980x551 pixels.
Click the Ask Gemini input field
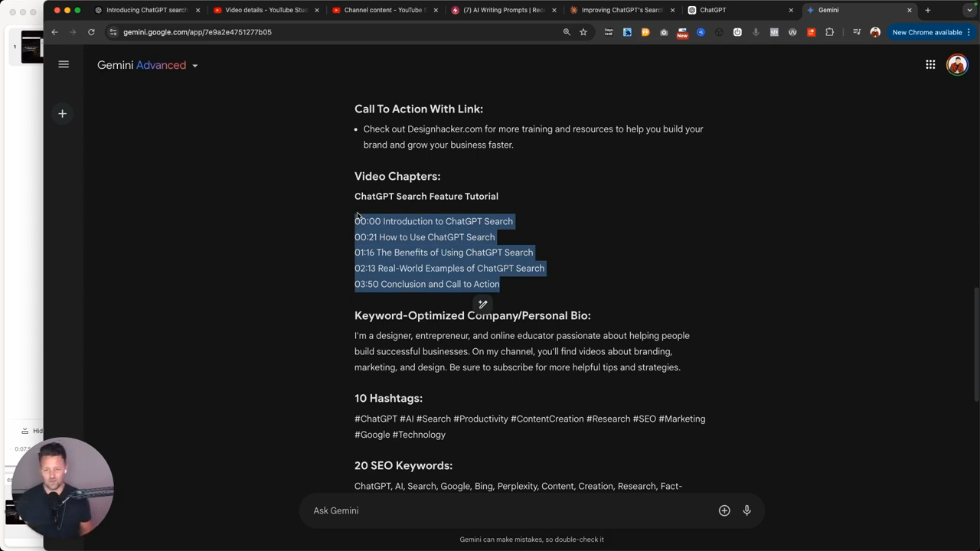[505, 510]
